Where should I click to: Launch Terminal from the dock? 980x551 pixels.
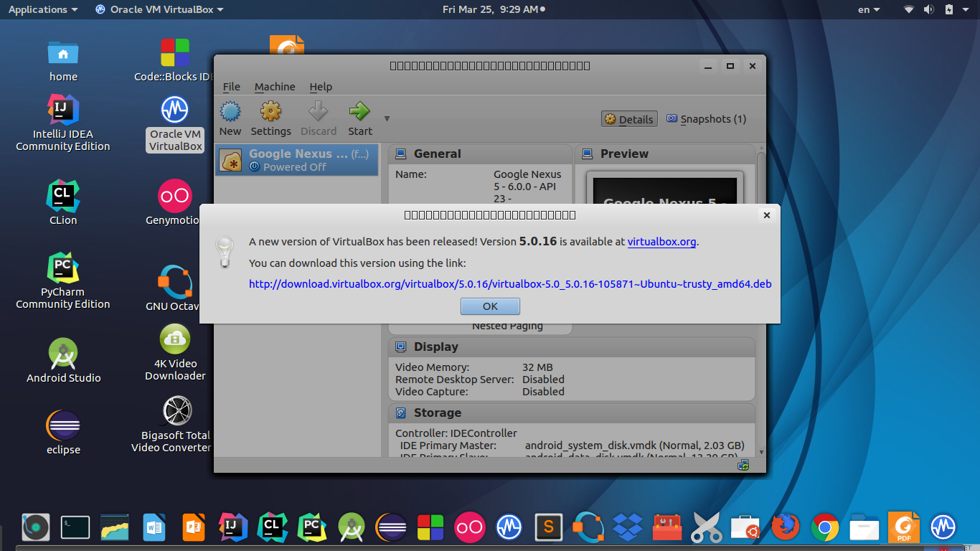pos(75,527)
